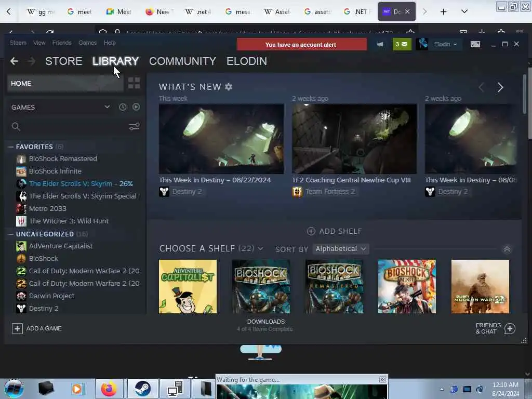Screen dimensions: 532x399
Task: Select The Elder Scrolls V: Skyrim 26%
Action: (x=81, y=183)
